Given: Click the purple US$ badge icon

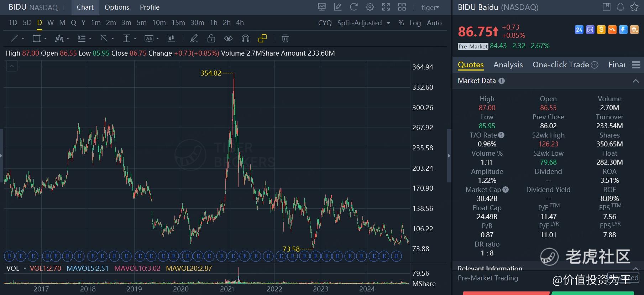Looking at the screenshot, I should click(590, 30).
